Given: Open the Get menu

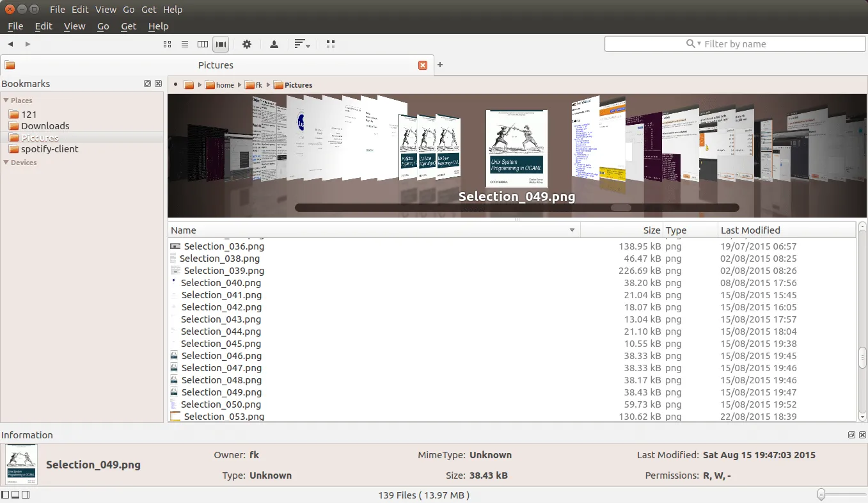Looking at the screenshot, I should coord(129,26).
